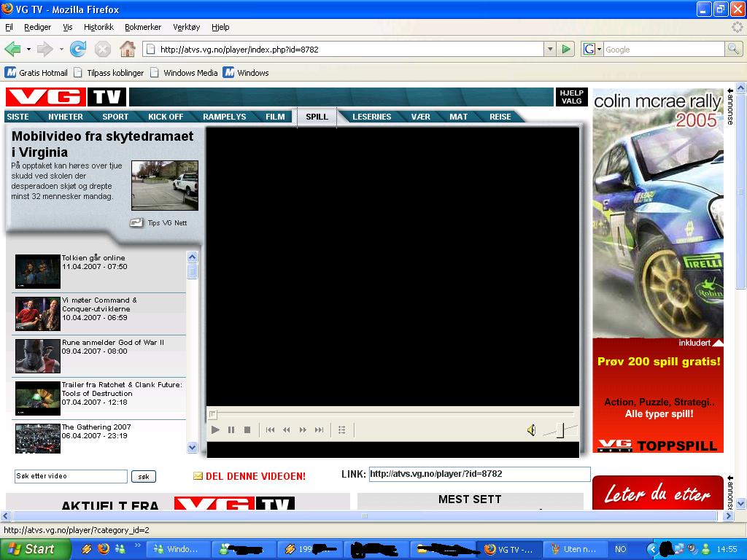747x560 pixels.
Task: Open the FILM tab
Action: (275, 117)
